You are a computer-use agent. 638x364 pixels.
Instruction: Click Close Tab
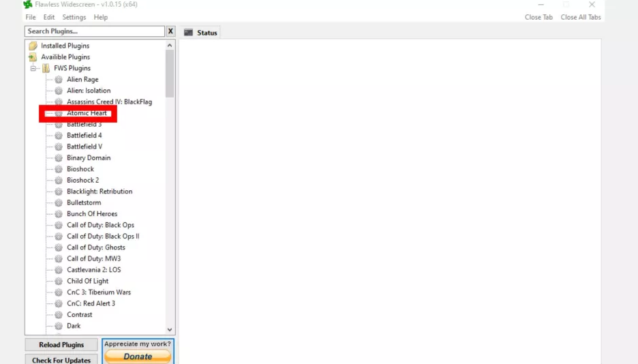538,17
